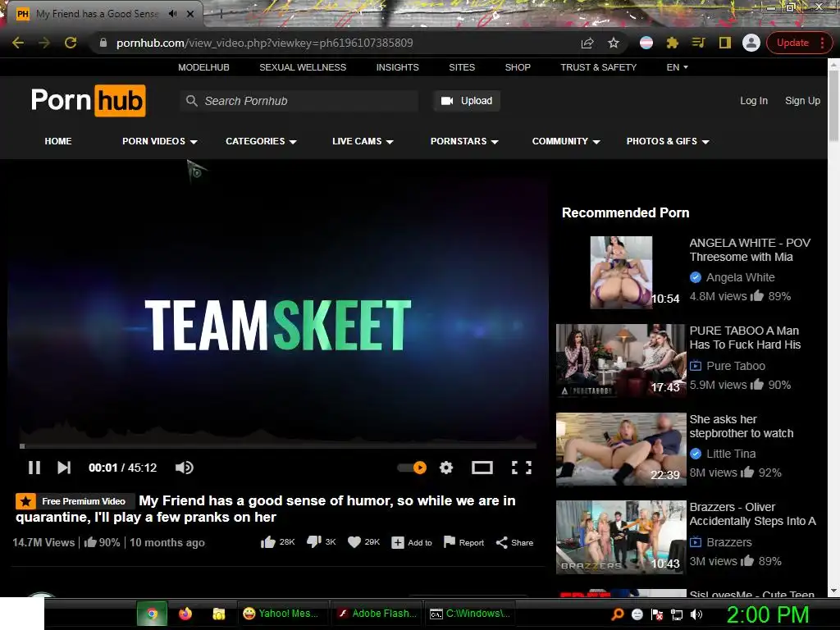This screenshot has height=630, width=840.
Task: Open file explorer from the taskbar
Action: point(218,614)
